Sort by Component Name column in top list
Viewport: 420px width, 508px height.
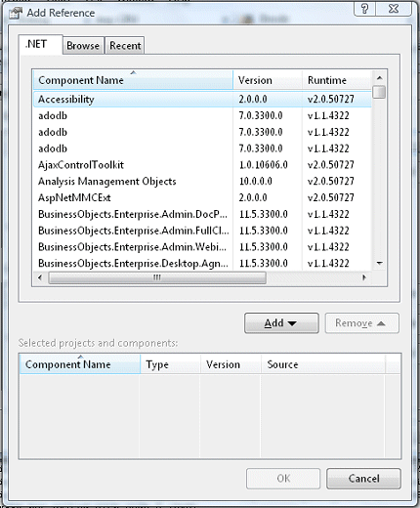click(133, 80)
